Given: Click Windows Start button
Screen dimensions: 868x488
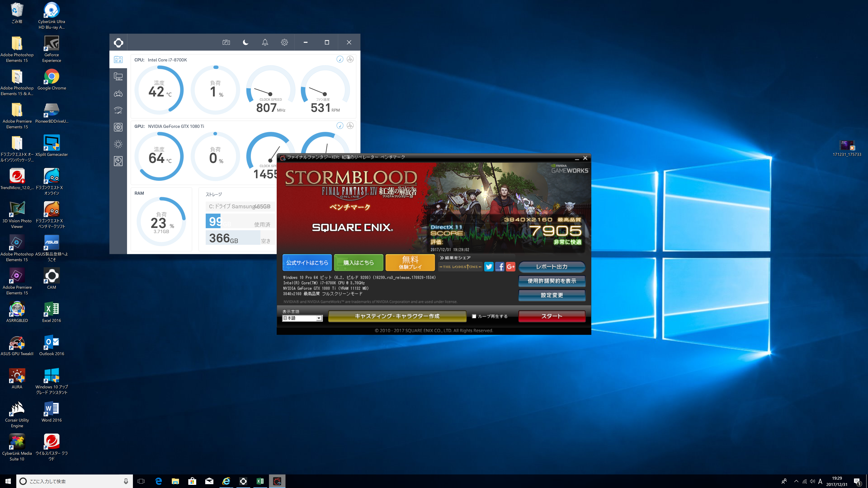Looking at the screenshot, I should click(x=8, y=481).
